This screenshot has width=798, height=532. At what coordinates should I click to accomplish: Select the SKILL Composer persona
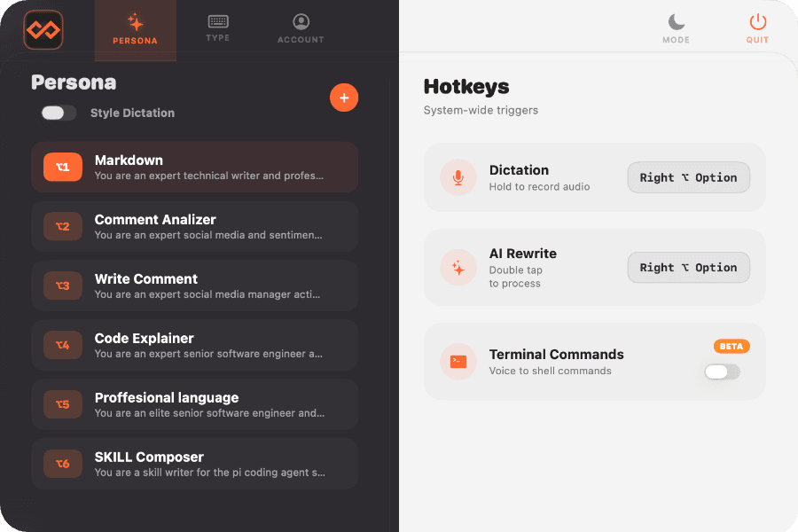click(x=195, y=464)
